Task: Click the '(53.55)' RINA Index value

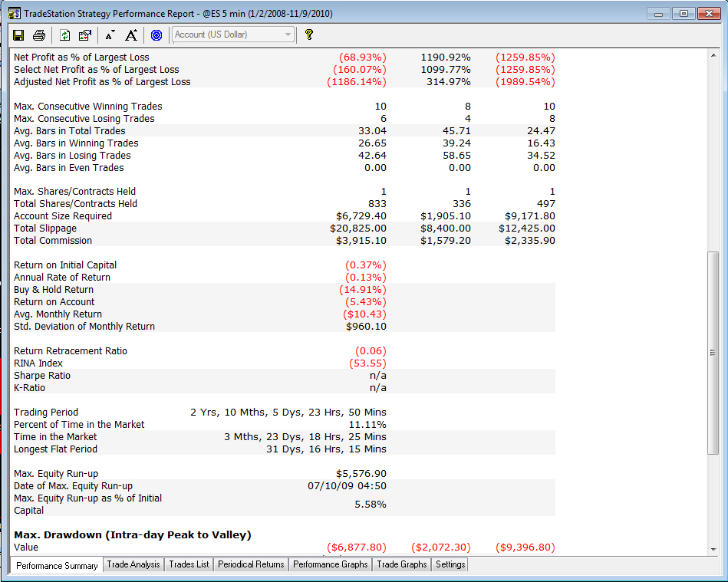Action: pyautogui.click(x=367, y=363)
